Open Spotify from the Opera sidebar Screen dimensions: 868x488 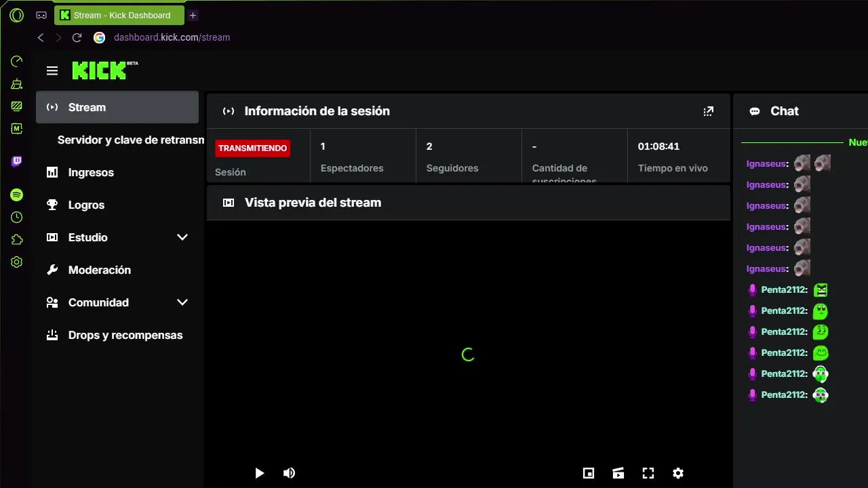[x=17, y=195]
